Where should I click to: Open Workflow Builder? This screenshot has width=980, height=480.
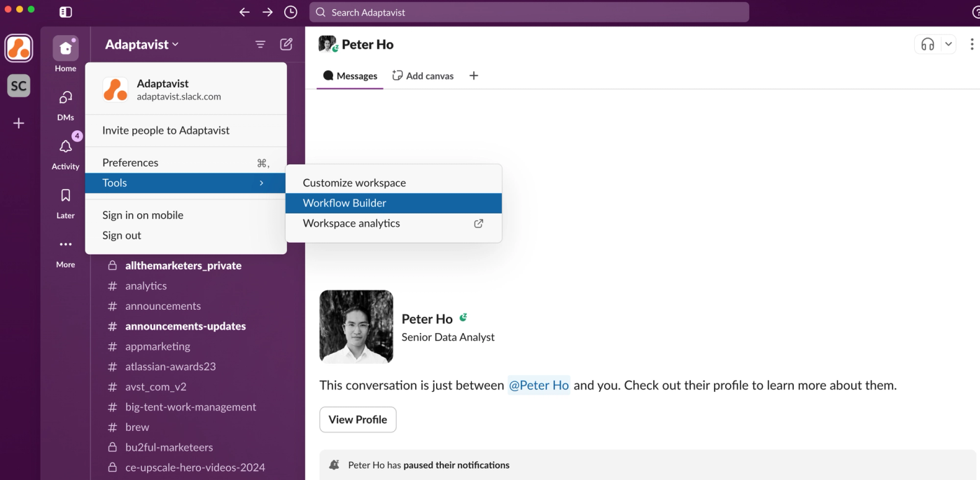(x=393, y=203)
